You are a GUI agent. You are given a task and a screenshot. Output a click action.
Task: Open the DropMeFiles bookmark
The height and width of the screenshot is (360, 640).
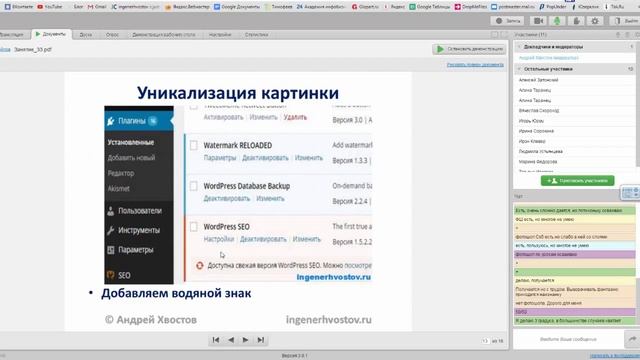471,7
